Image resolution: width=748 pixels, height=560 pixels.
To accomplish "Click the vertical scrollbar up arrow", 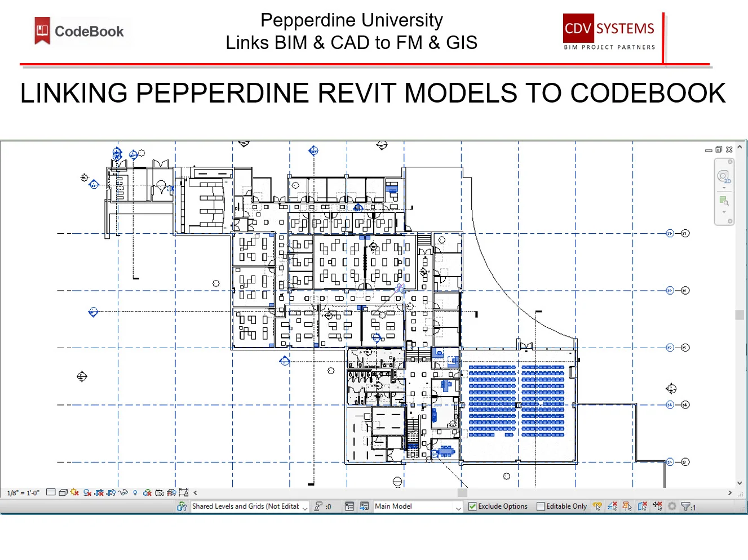I will click(x=740, y=147).
